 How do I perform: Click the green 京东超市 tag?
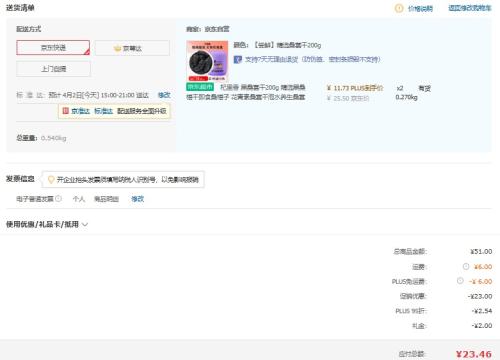200,87
